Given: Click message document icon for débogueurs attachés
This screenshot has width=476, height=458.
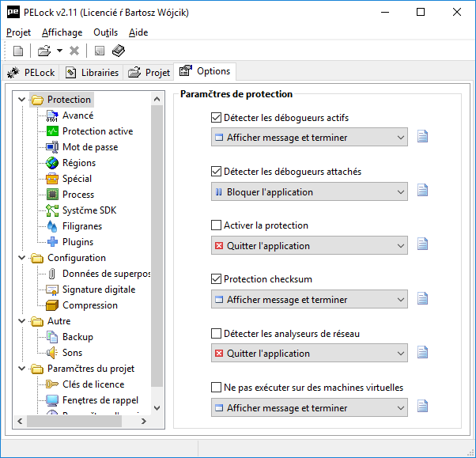Looking at the screenshot, I should (x=422, y=191).
